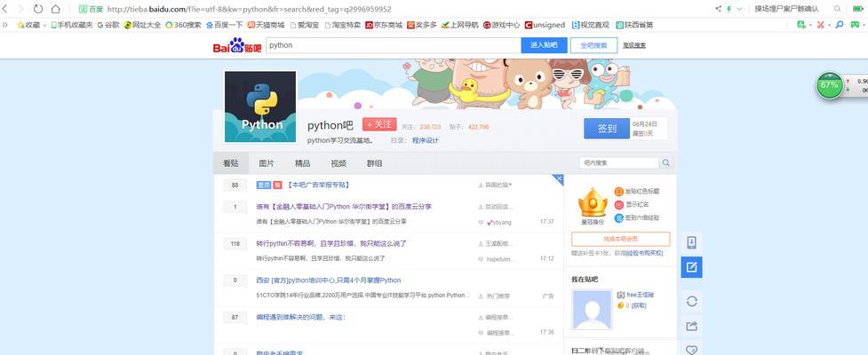Click the blue magnifier toolbar icon
Viewport: 868px width, 355px height.
840,25
